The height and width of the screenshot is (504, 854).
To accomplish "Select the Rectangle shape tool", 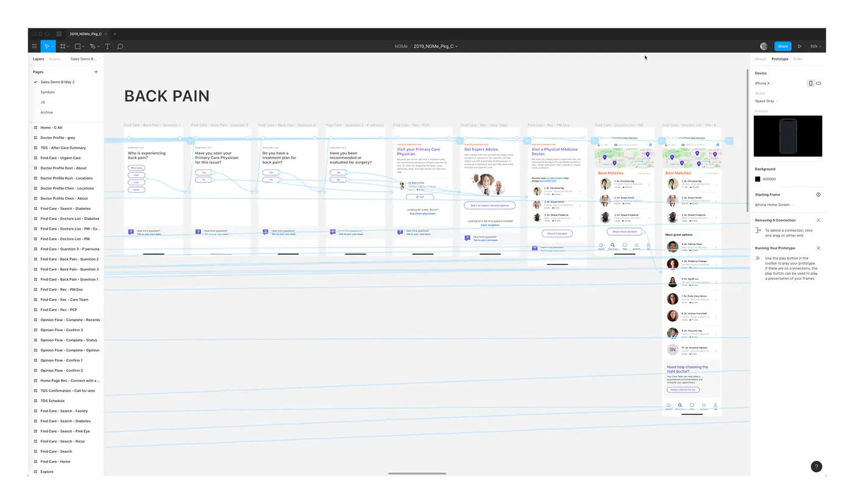I will pos(78,46).
